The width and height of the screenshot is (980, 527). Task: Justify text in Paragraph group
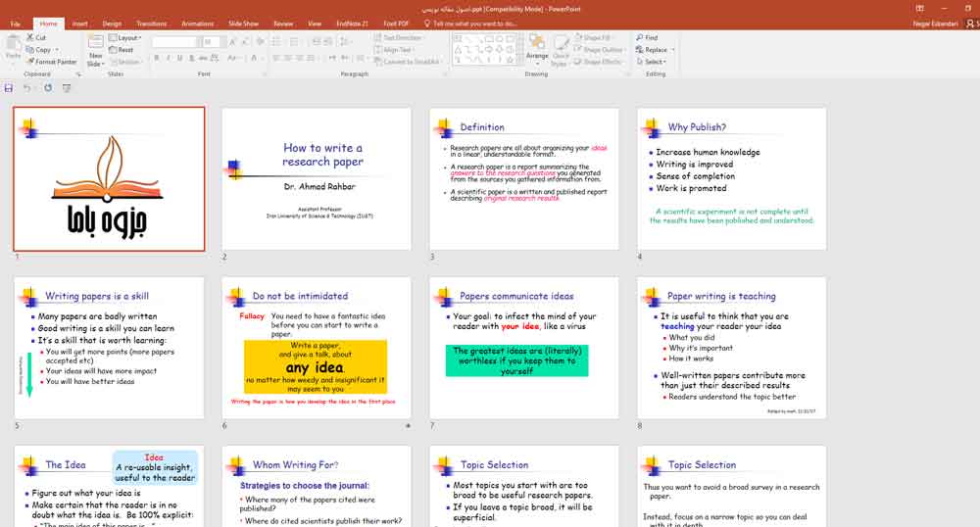[311, 58]
